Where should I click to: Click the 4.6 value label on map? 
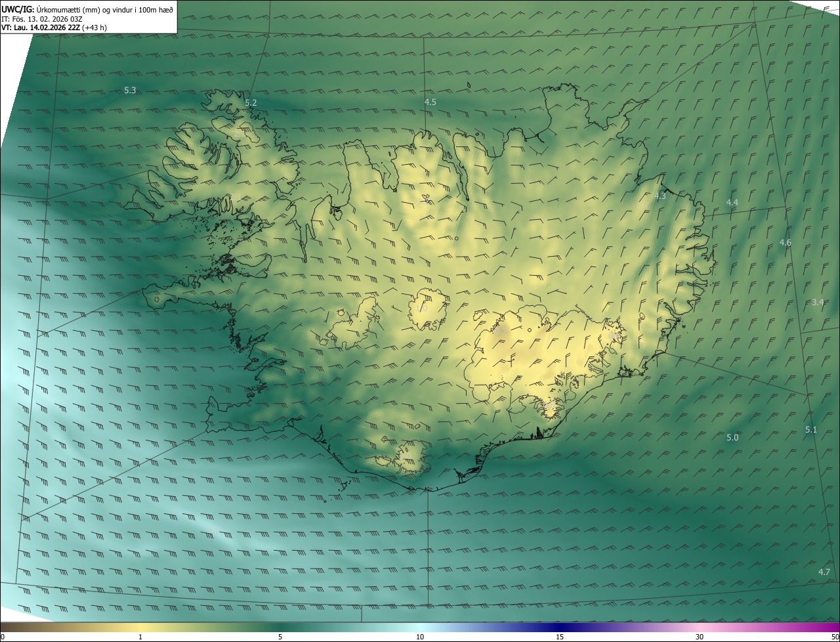tap(785, 243)
